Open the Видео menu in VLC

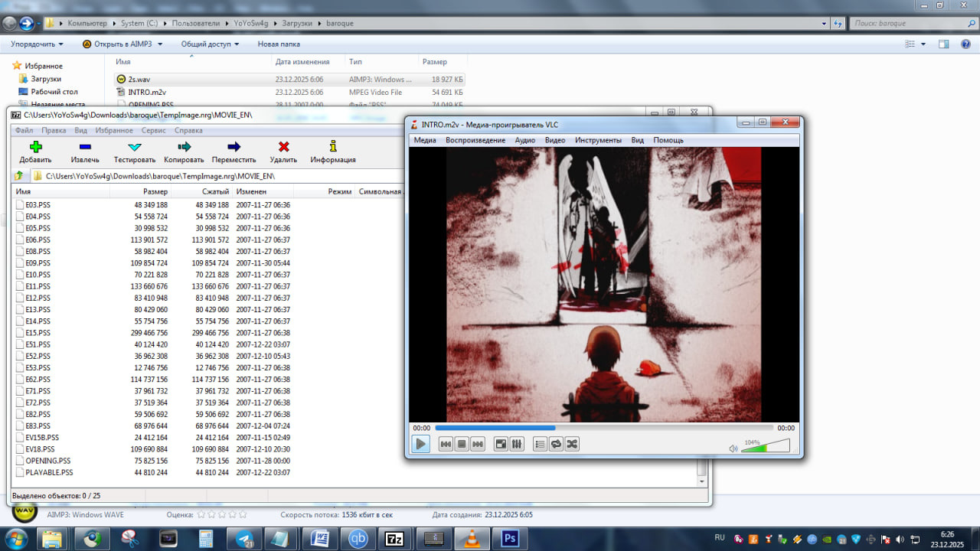click(555, 140)
